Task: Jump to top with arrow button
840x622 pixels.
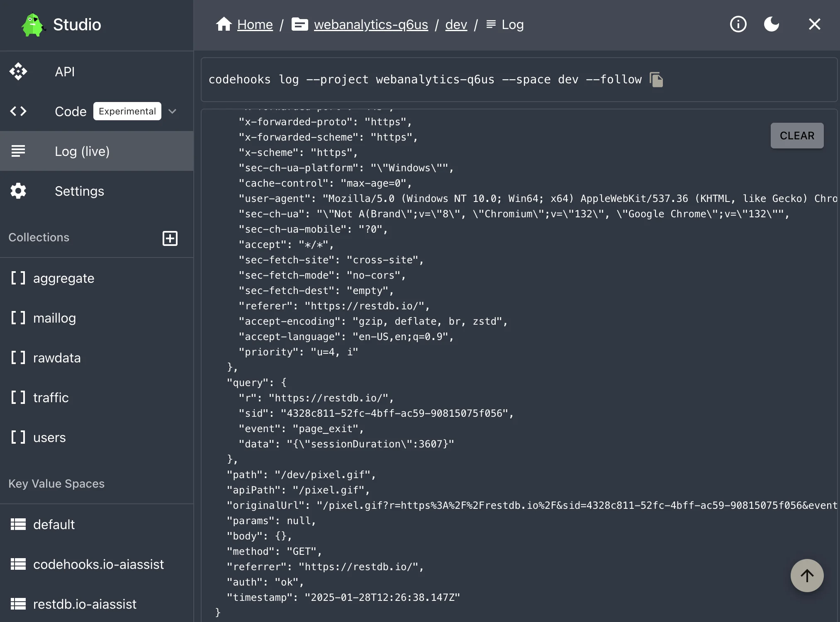Action: pyautogui.click(x=807, y=576)
